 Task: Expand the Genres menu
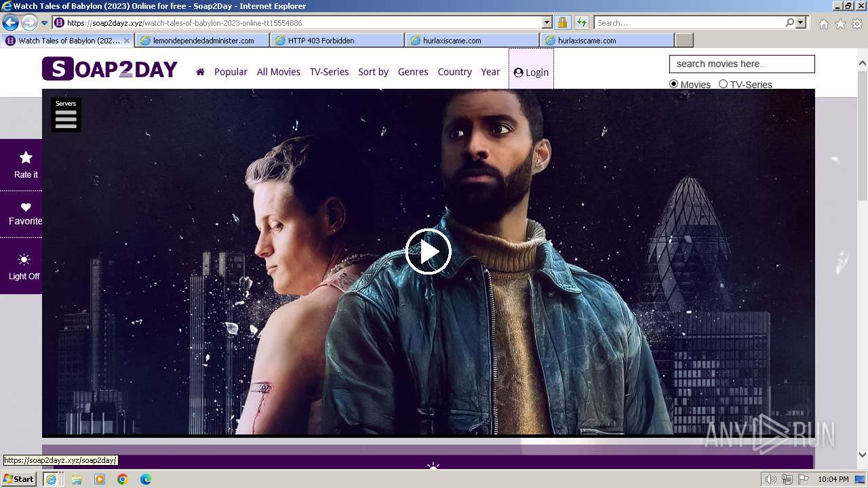point(413,72)
